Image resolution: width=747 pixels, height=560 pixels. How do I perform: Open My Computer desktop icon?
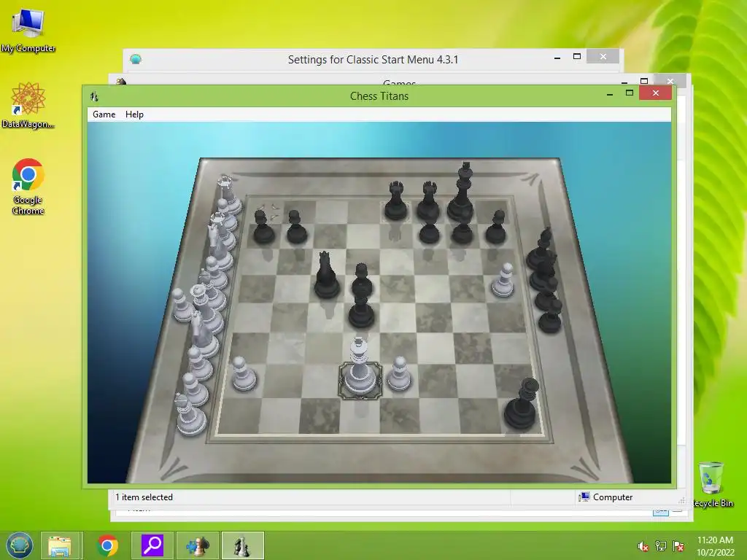pos(28,30)
